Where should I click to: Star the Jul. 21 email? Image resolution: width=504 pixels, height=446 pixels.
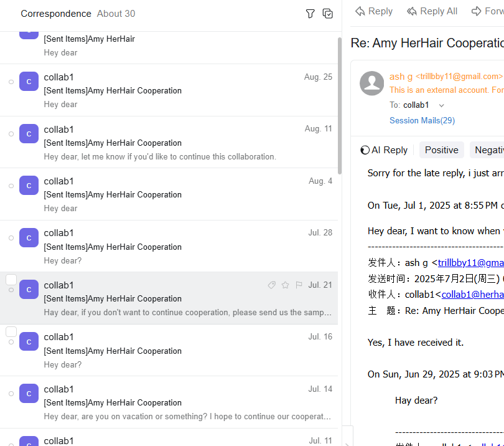(285, 285)
